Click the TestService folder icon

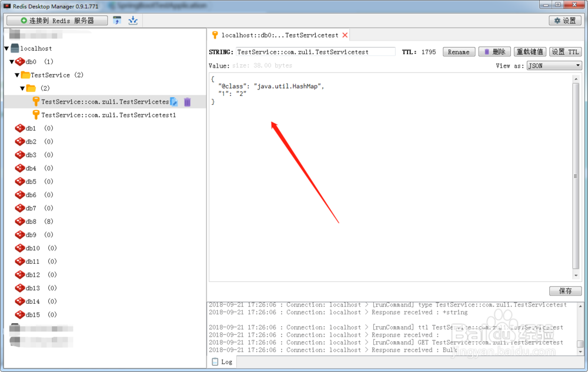(x=25, y=75)
